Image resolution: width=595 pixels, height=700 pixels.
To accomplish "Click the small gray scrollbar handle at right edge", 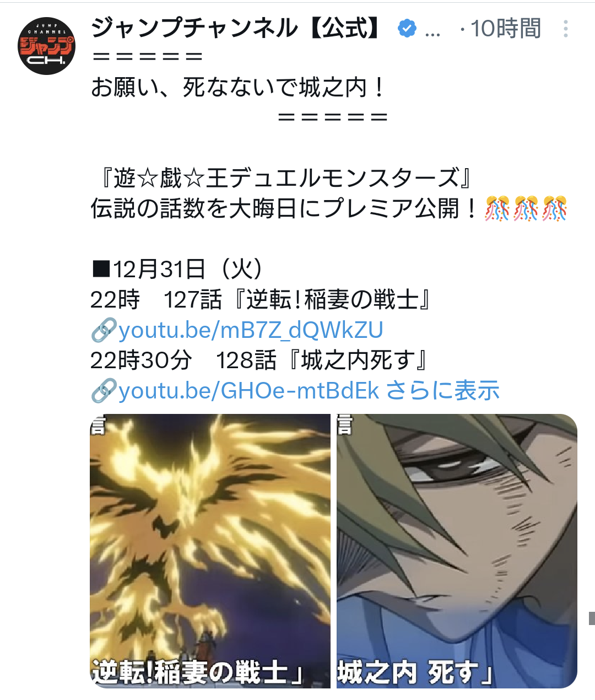I will click(x=592, y=618).
